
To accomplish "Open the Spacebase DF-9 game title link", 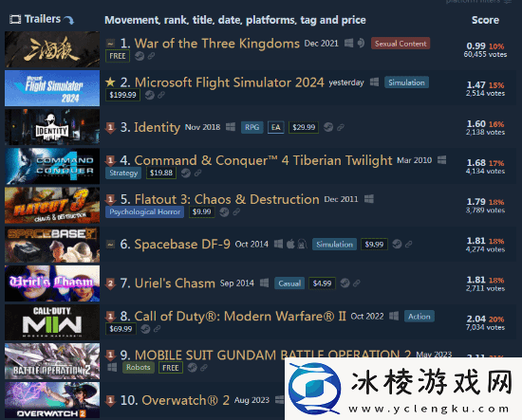I will [x=182, y=244].
